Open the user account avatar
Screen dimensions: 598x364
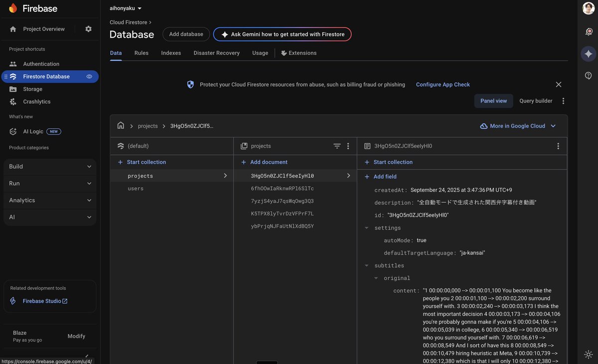(588, 8)
